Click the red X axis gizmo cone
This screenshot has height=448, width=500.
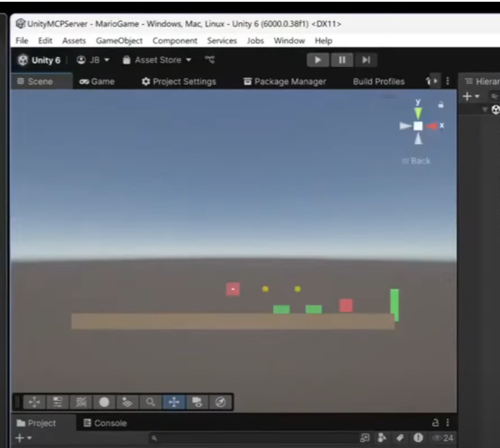[x=431, y=126]
